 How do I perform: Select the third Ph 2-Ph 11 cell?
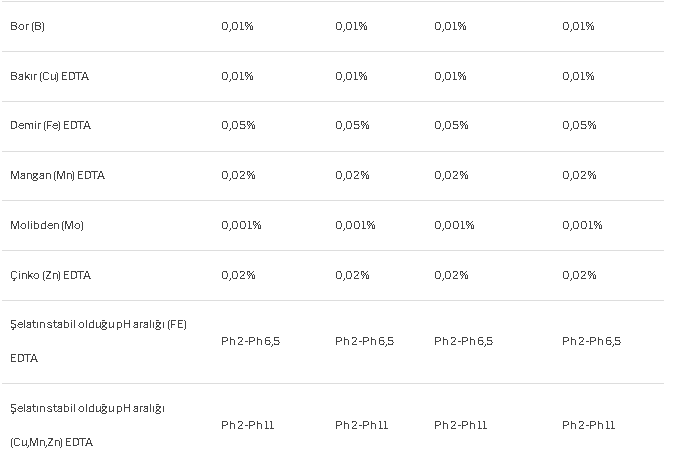click(460, 425)
